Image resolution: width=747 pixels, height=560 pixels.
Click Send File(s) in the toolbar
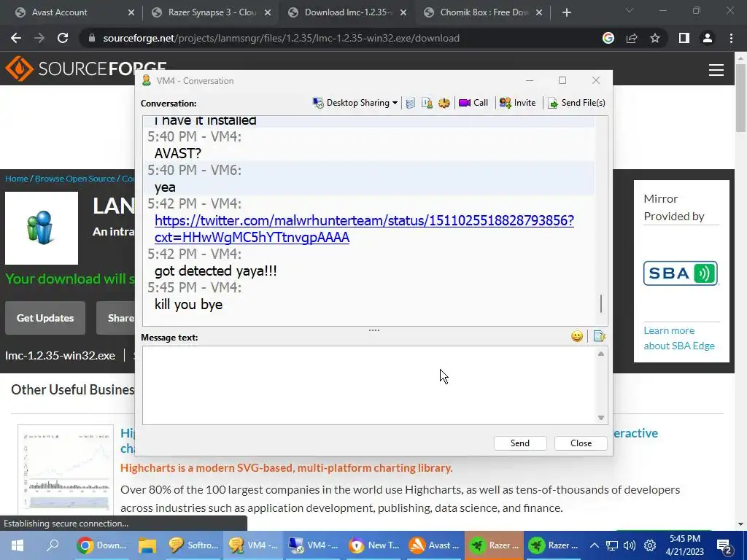click(576, 103)
